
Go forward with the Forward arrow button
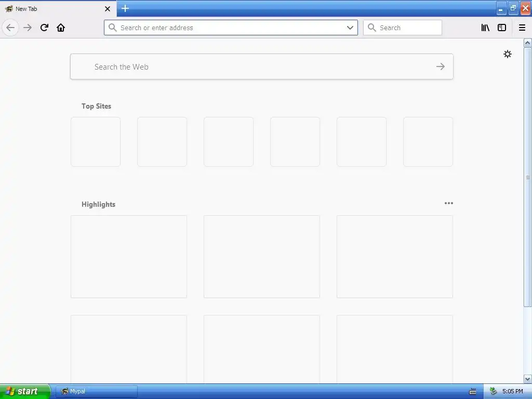coord(28,28)
